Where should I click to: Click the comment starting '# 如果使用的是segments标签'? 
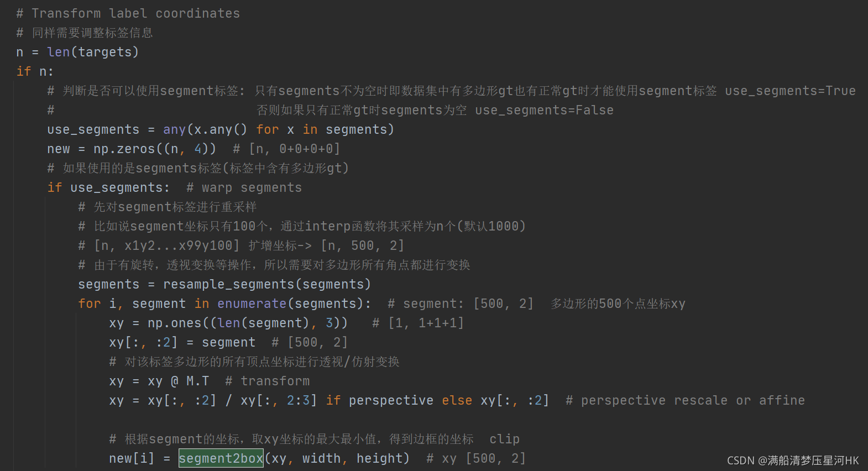point(198,168)
